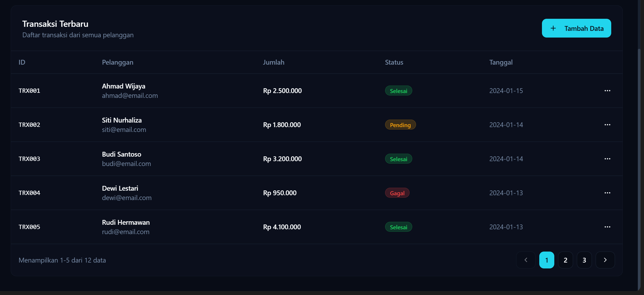Jump to pagination page 3

pos(584,260)
